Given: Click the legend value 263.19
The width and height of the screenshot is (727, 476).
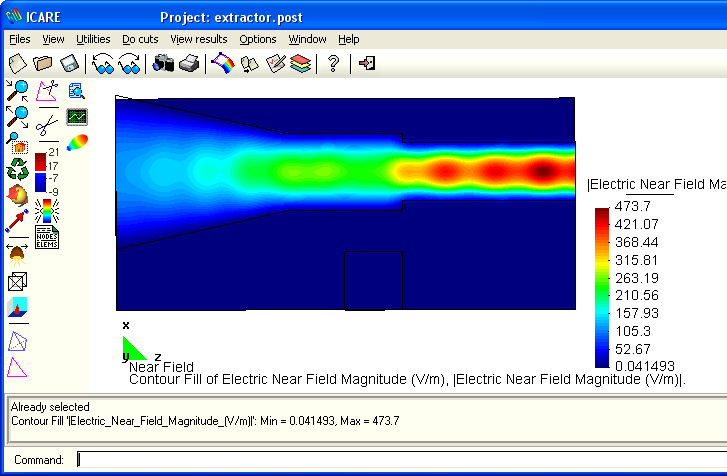Looking at the screenshot, I should (637, 278).
